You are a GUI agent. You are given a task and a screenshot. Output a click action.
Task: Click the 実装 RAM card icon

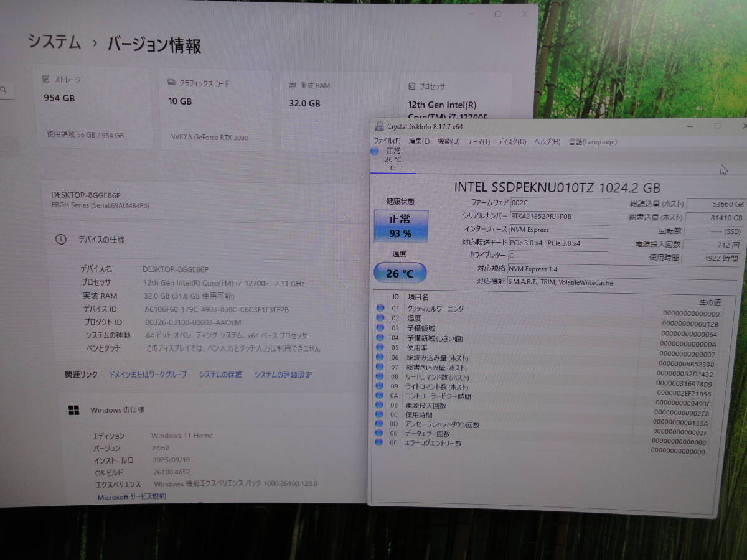point(292,85)
